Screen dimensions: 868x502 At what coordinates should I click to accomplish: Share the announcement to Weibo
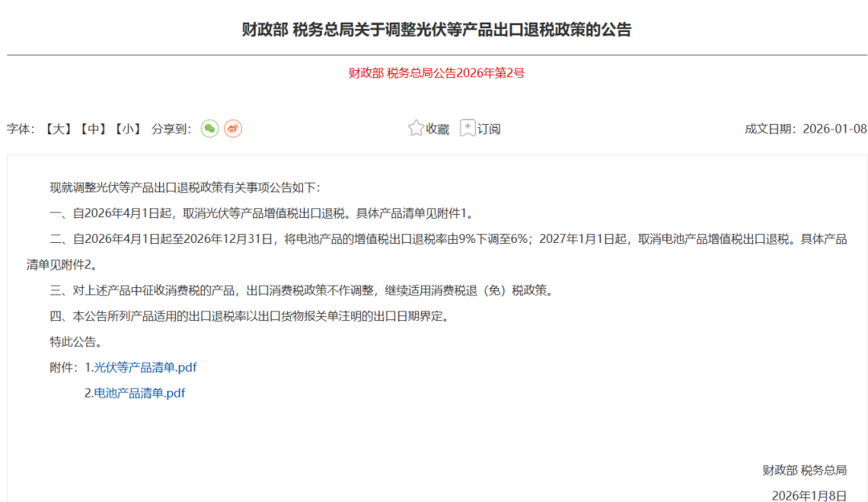click(x=233, y=128)
